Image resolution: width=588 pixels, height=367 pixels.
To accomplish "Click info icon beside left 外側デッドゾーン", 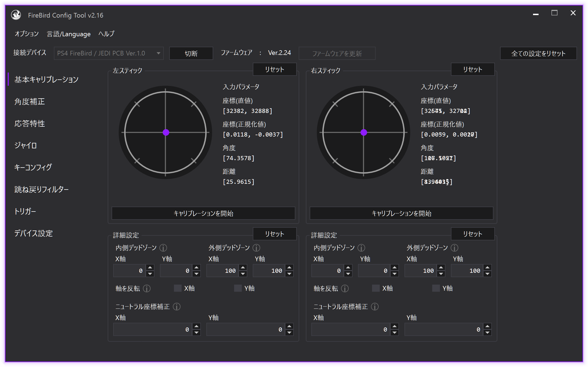I will pos(256,248).
